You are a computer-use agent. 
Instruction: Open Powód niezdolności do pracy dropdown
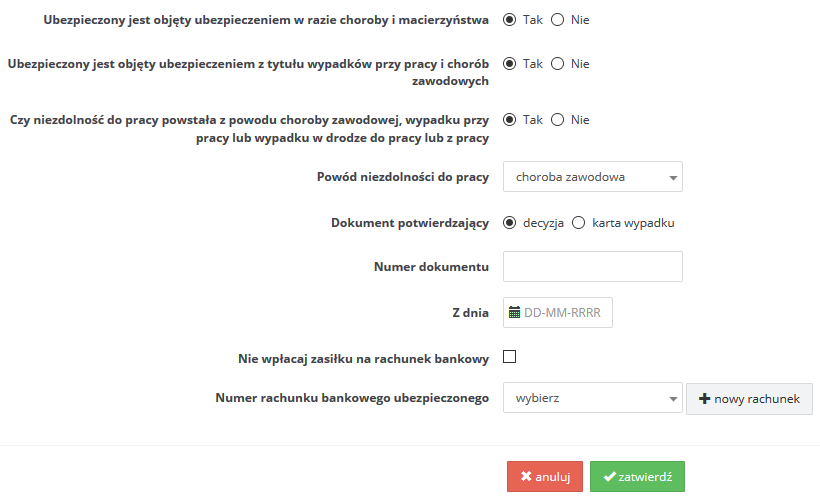point(593,177)
